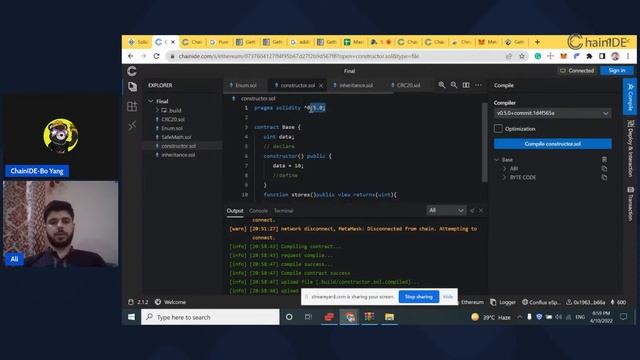Copy the BYTE CODE with its copy icon
The image size is (640, 360).
[x=604, y=178]
